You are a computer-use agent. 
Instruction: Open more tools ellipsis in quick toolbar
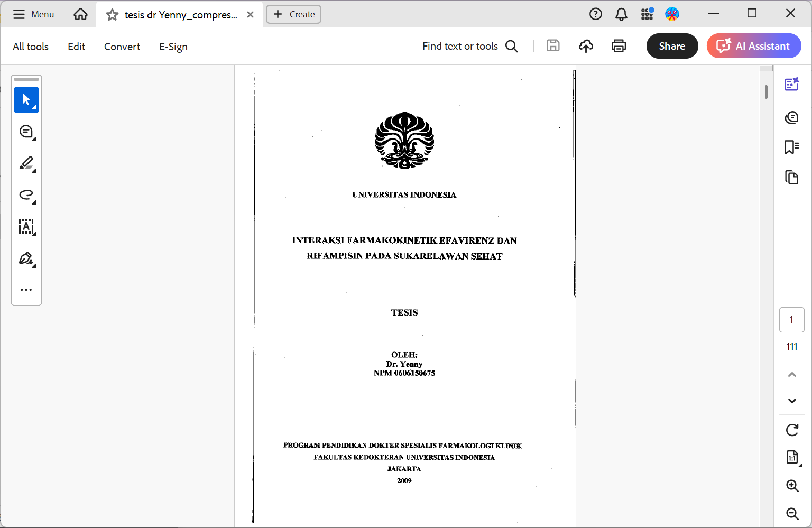[26, 290]
